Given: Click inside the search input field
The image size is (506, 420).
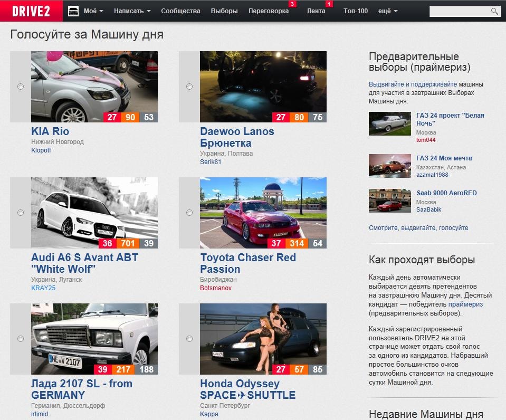Looking at the screenshot, I should (x=462, y=10).
